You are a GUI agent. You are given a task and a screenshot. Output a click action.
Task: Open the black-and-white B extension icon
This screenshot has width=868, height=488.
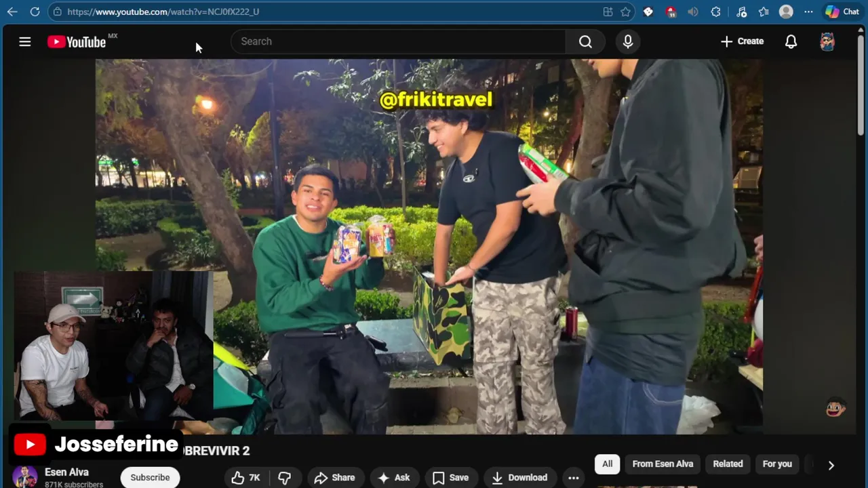pyautogui.click(x=648, y=12)
